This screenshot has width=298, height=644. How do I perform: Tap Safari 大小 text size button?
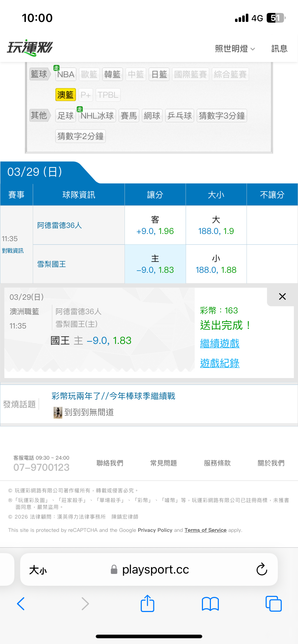point(38,570)
